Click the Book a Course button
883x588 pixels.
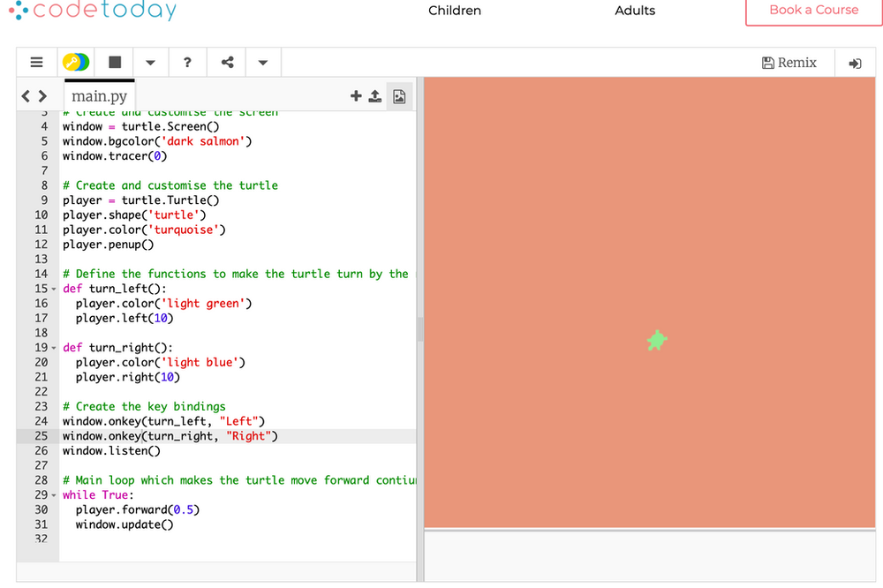[814, 10]
